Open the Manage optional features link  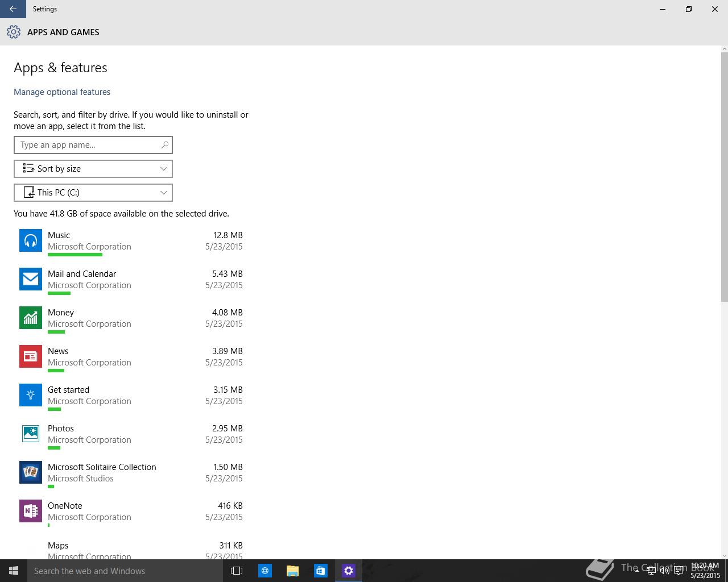pos(62,92)
